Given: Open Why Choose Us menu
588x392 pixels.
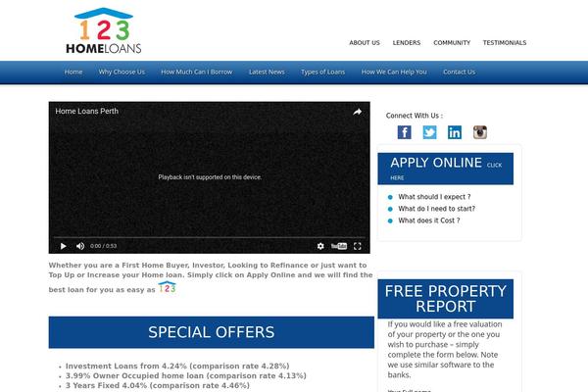Looking at the screenshot, I should [122, 72].
